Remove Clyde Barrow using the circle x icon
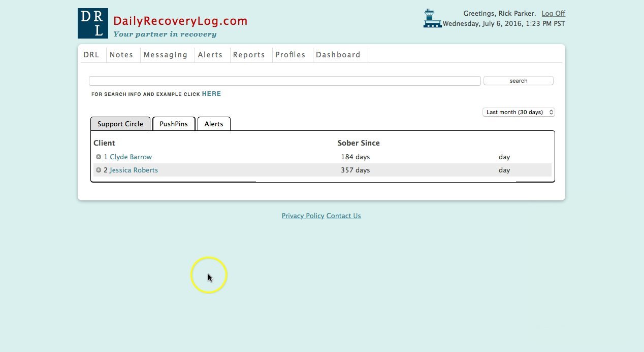Screen dimensions: 644x352 (99, 157)
